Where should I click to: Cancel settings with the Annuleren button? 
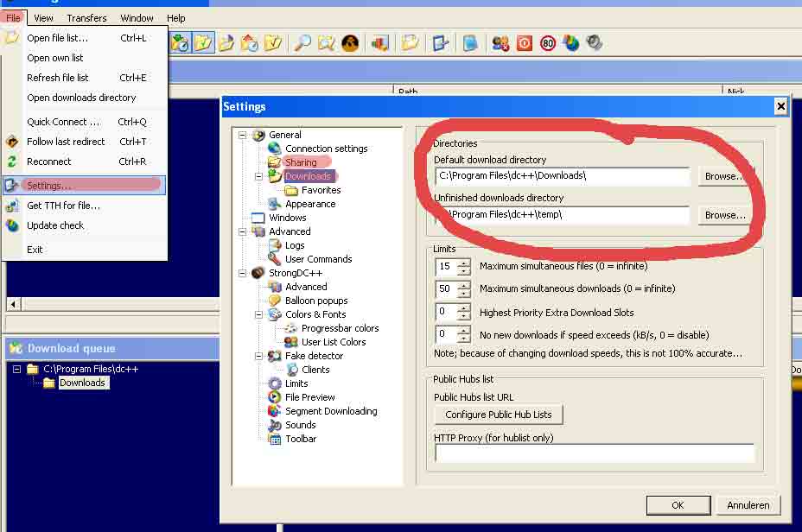point(748,505)
